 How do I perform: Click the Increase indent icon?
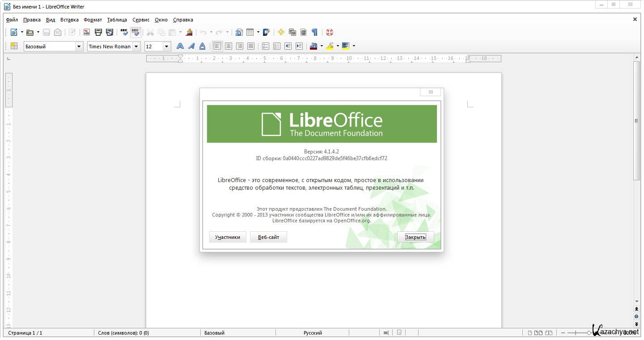pos(299,46)
